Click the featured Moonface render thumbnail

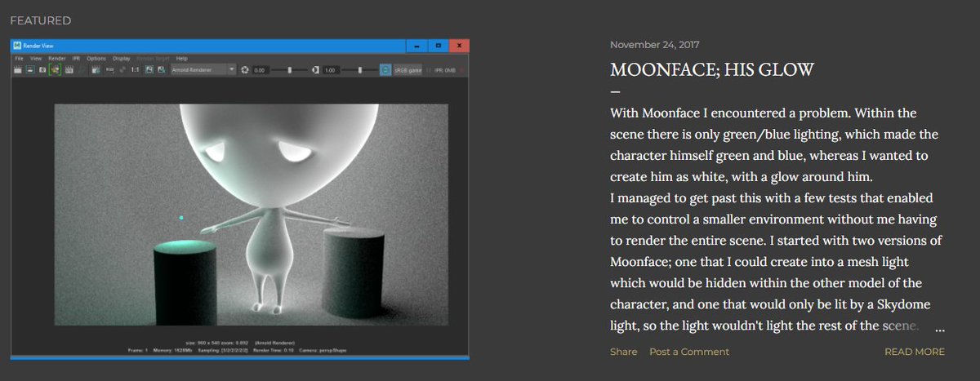pyautogui.click(x=240, y=199)
